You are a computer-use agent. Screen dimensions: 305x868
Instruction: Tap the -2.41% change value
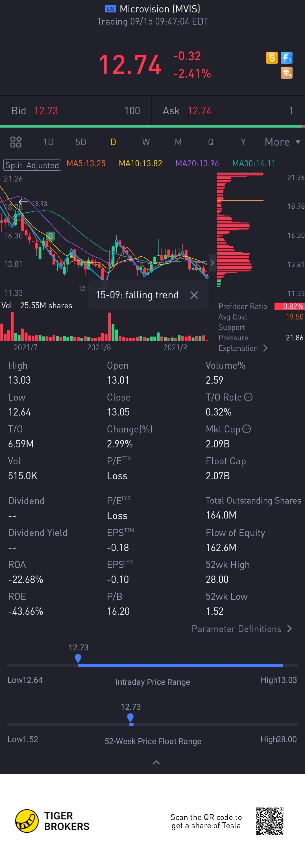(x=192, y=73)
